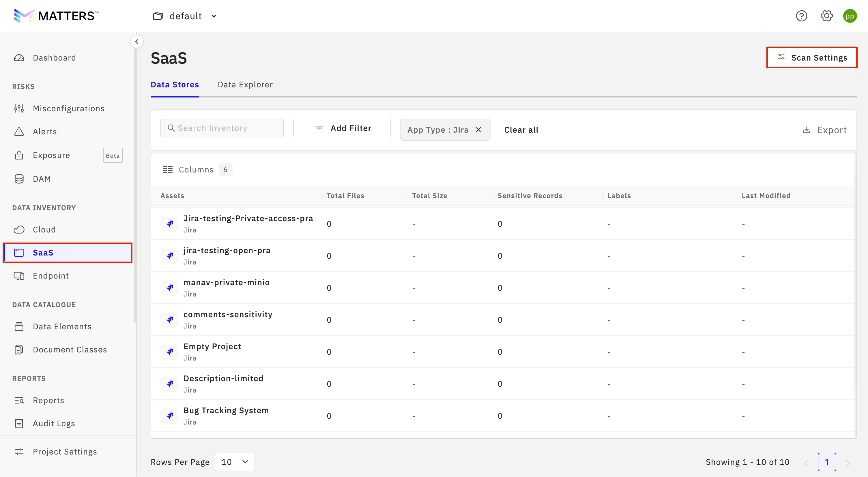Sort by the Assets column header
The width and height of the screenshot is (868, 477).
click(x=172, y=196)
